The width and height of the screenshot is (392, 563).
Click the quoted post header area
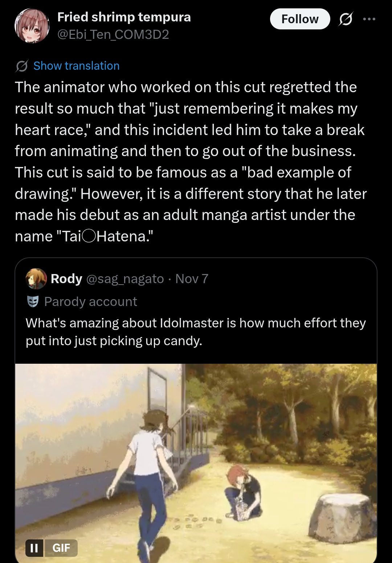(290, 279)
